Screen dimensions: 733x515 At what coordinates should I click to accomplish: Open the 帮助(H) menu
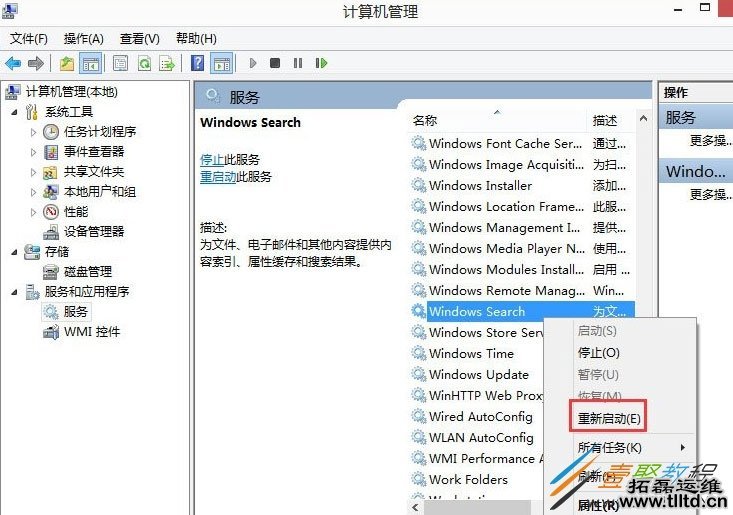196,38
